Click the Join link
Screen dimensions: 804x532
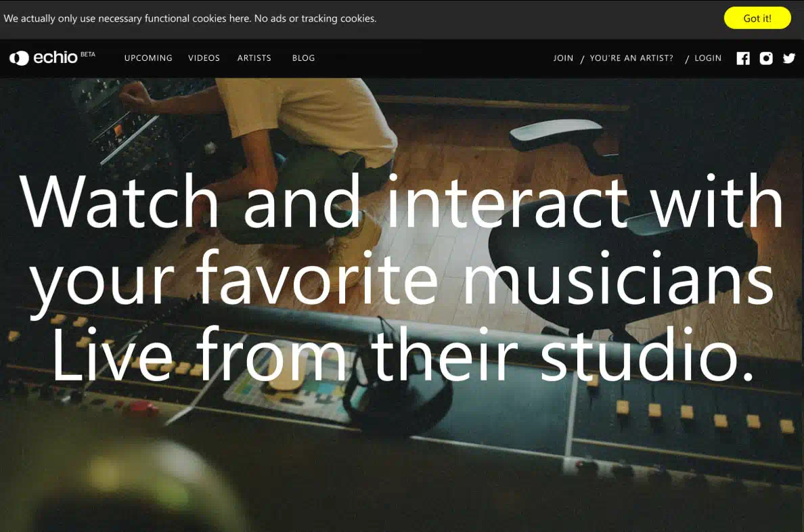(x=563, y=58)
